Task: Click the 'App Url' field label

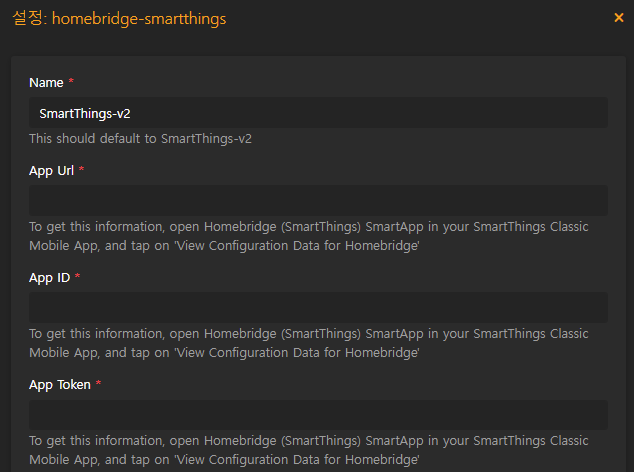Action: coord(51,171)
